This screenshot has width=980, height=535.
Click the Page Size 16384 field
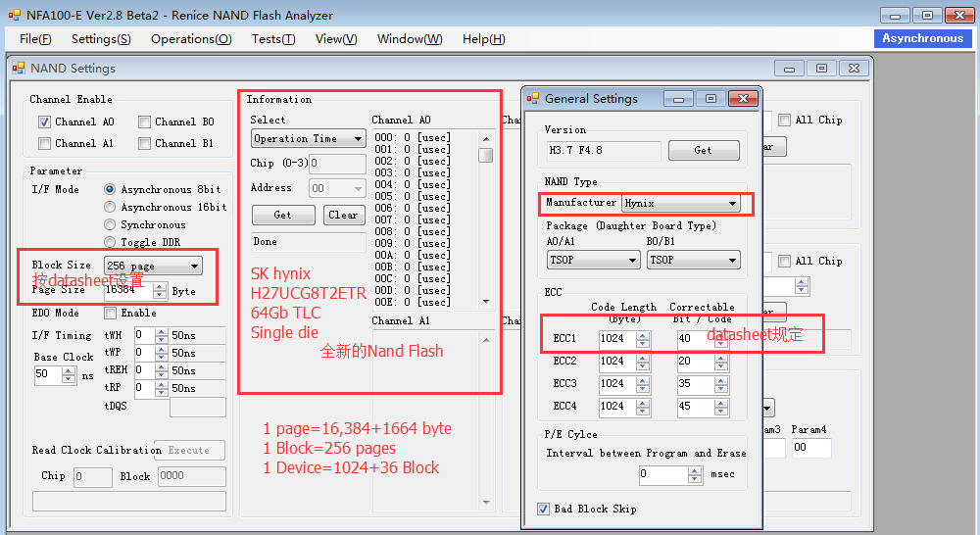pyautogui.click(x=128, y=291)
